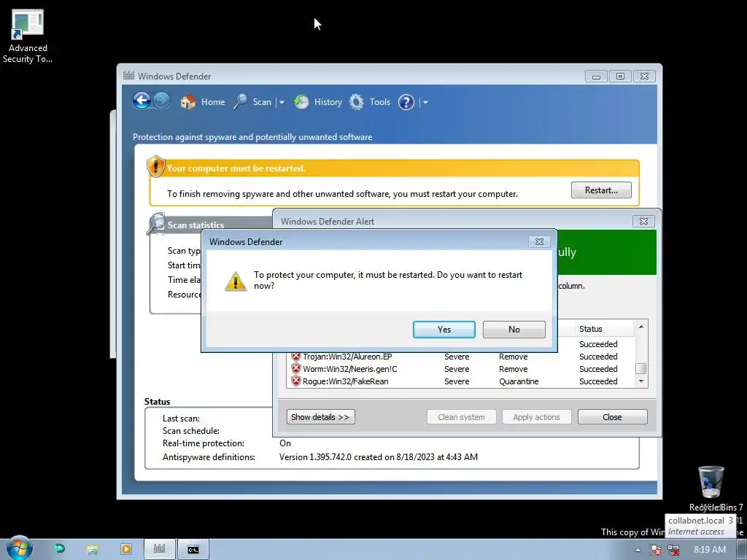Click the red icon beside Trojan:Win32/Alureon.EP
The height and width of the screenshot is (560, 747).
pos(296,356)
